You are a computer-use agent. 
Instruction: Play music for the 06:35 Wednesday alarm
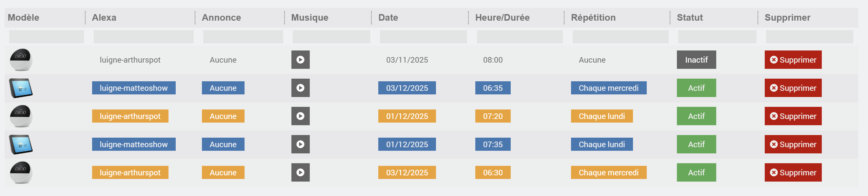300,88
